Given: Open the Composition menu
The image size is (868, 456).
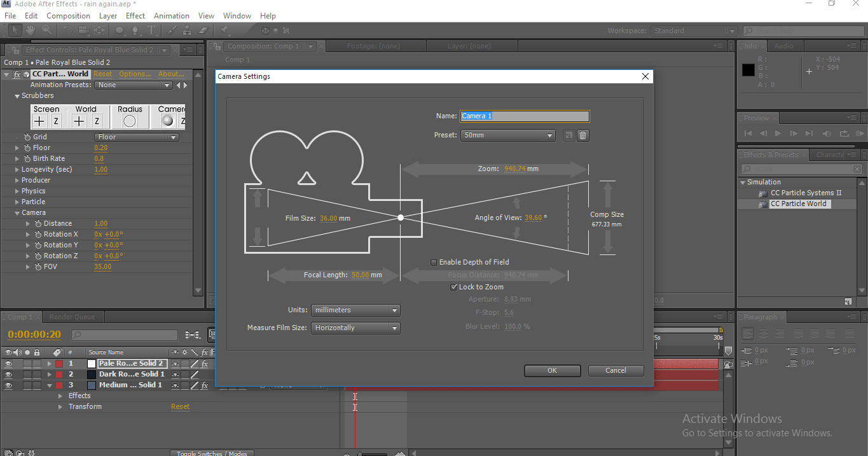Looking at the screenshot, I should [68, 15].
